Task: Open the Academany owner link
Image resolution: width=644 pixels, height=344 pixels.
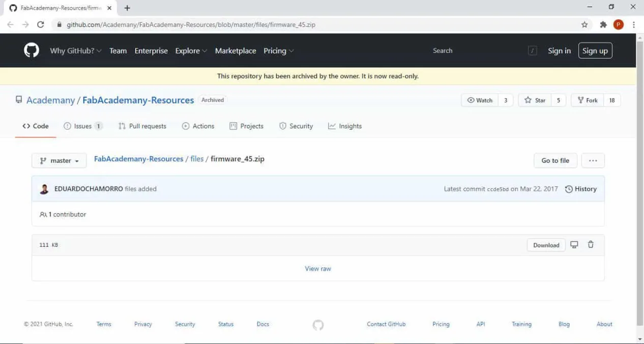Action: coord(50,100)
